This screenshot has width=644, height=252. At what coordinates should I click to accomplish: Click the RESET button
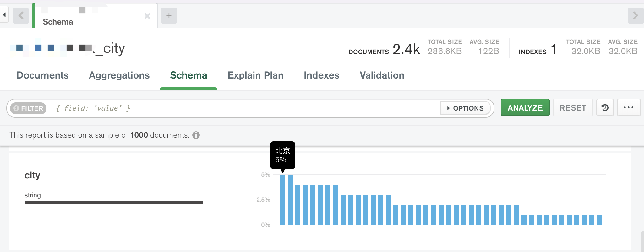click(x=573, y=108)
